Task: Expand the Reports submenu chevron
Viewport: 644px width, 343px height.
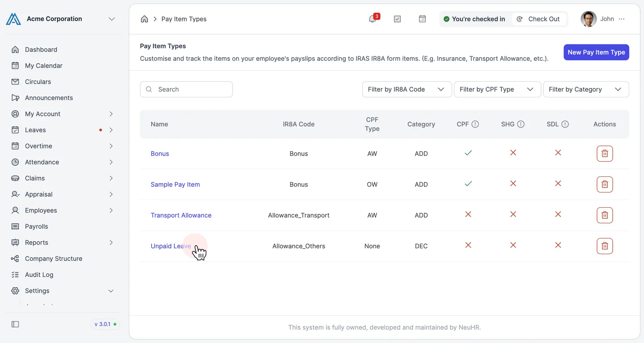Action: pos(111,243)
